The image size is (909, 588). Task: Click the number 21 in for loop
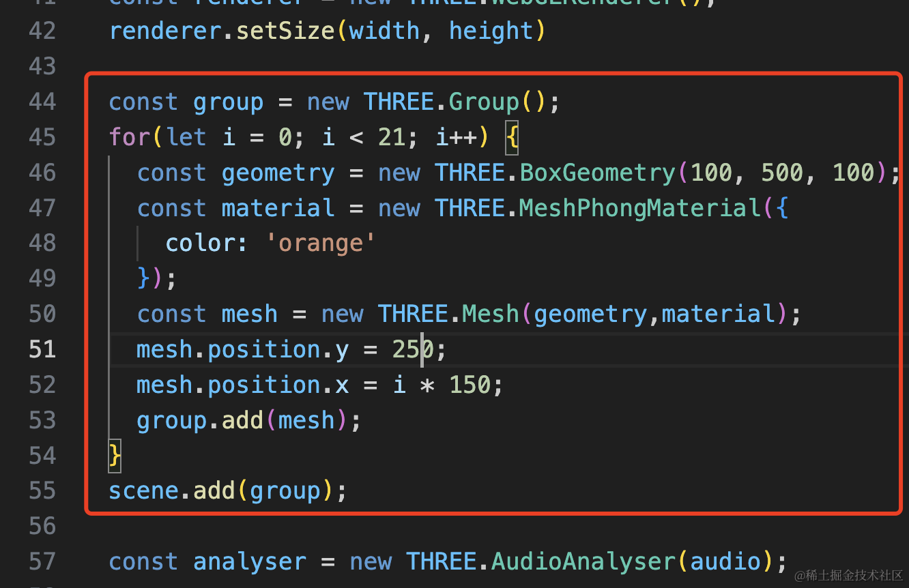pos(392,138)
